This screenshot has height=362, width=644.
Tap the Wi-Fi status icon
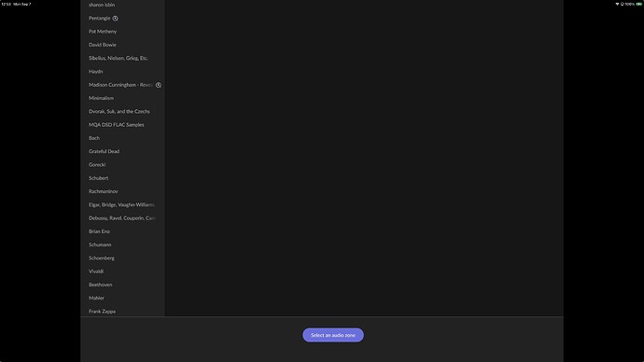pos(617,4)
